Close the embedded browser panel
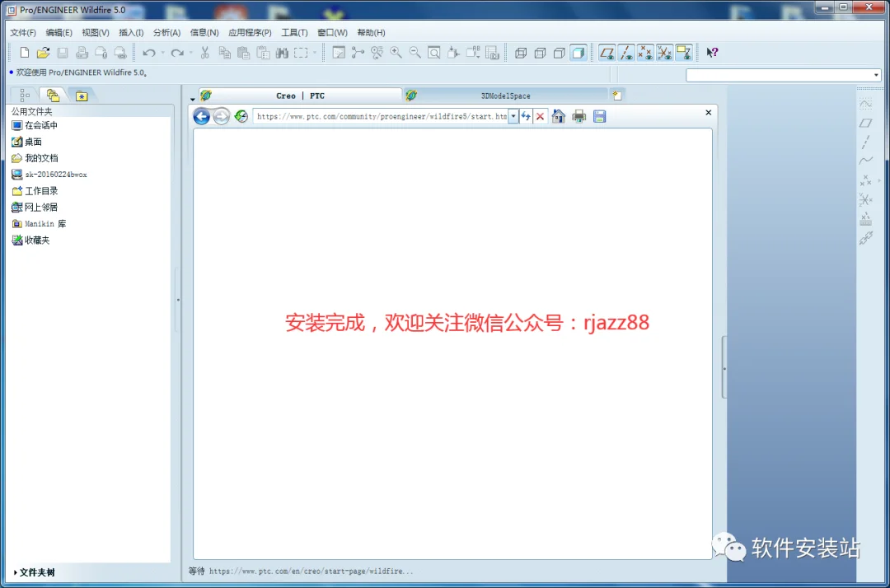This screenshot has height=588, width=890. (709, 112)
